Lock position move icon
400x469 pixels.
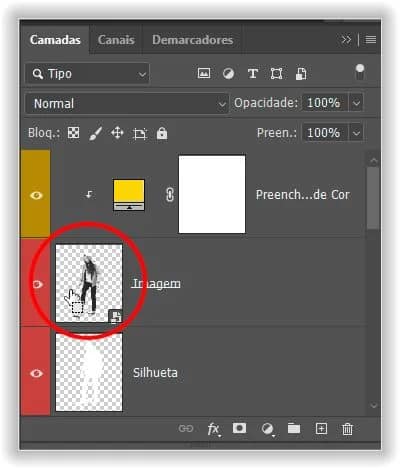point(117,133)
